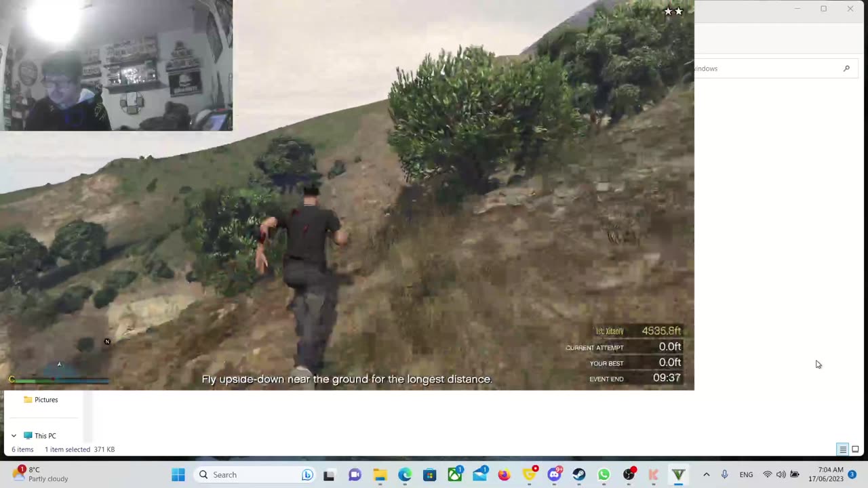The width and height of the screenshot is (868, 488).
Task: Open Steam from the taskbar
Action: pyautogui.click(x=579, y=474)
